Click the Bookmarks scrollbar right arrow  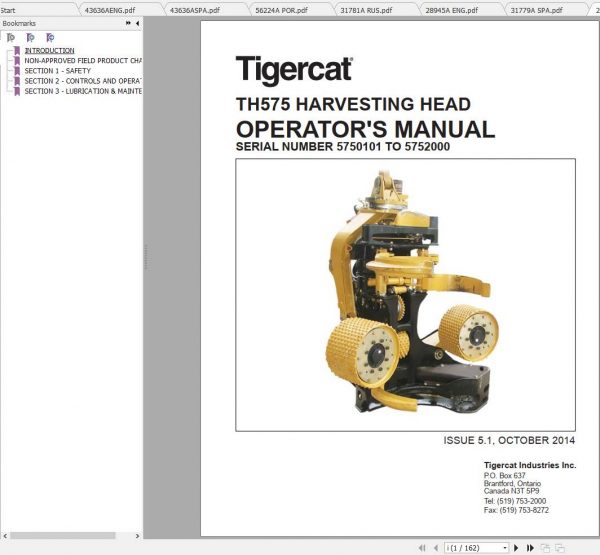pos(137,536)
